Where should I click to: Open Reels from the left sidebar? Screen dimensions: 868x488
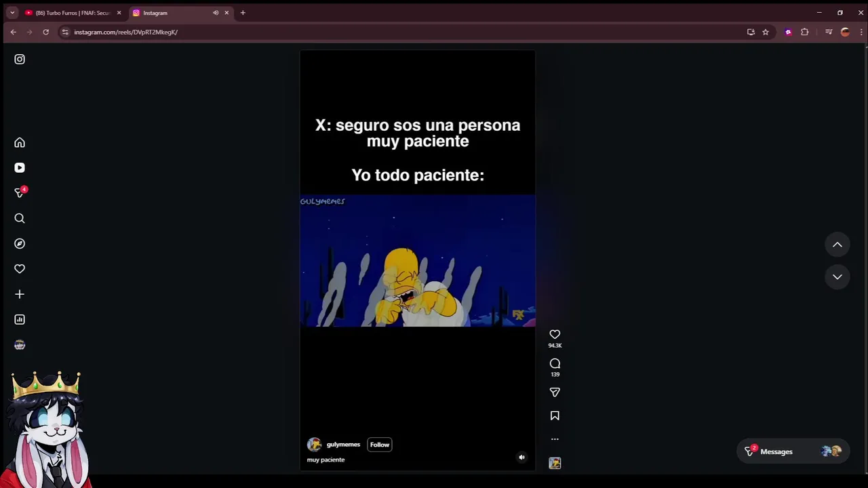(x=20, y=167)
